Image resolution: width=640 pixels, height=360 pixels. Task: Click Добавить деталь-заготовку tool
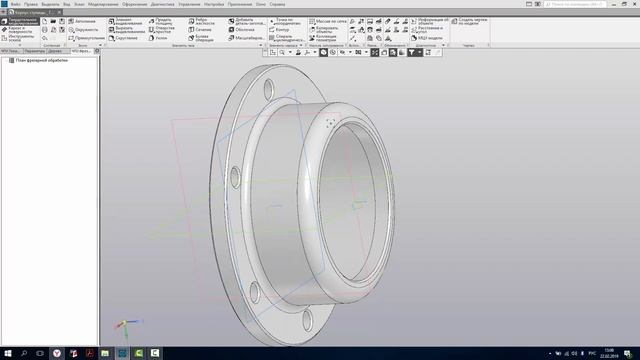tap(247, 21)
